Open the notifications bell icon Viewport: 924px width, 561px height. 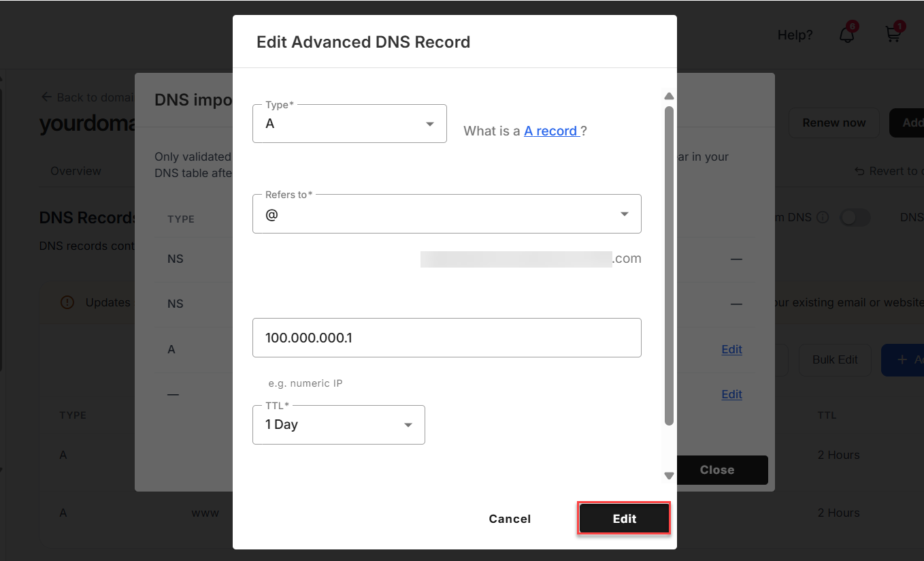click(x=847, y=34)
